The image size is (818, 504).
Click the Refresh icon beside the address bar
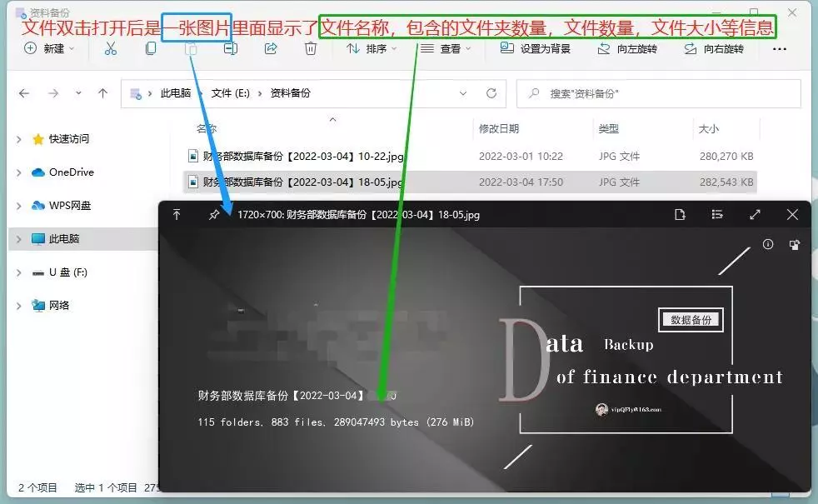[491, 93]
